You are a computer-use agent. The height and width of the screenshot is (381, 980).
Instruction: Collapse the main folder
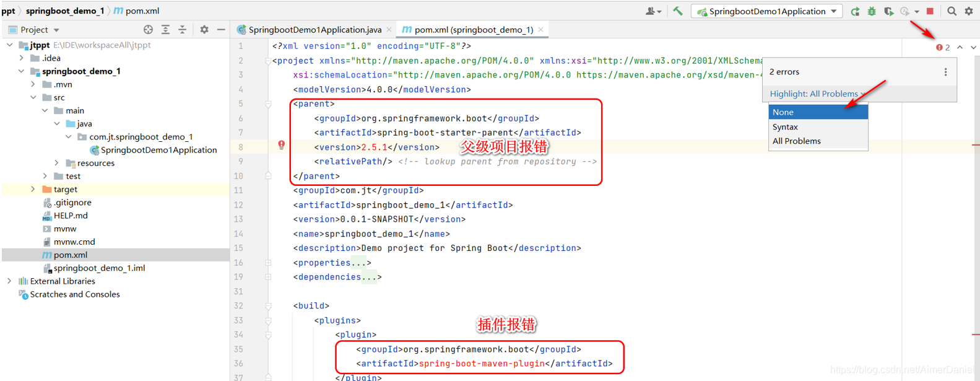click(x=45, y=110)
